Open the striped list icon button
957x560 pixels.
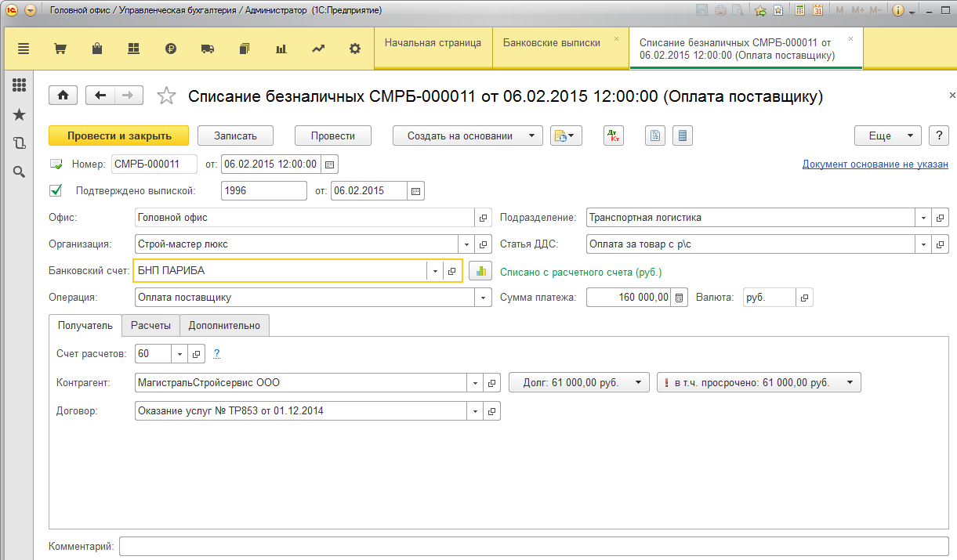click(x=683, y=135)
